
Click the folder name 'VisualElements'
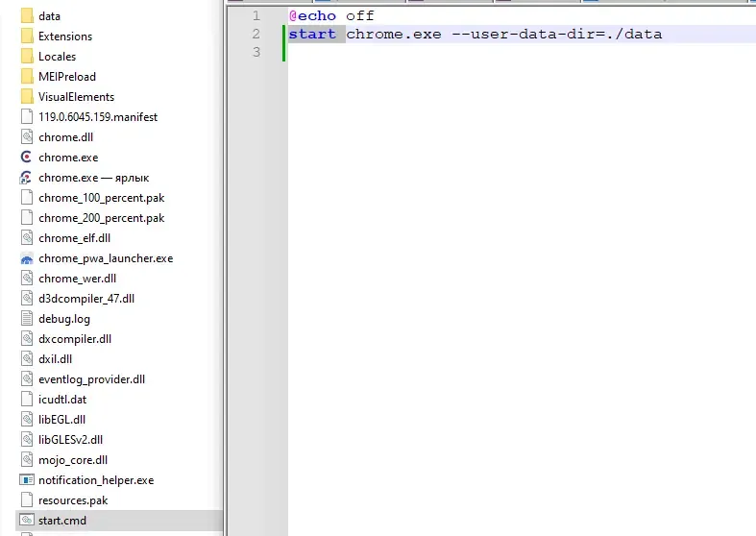(76, 97)
